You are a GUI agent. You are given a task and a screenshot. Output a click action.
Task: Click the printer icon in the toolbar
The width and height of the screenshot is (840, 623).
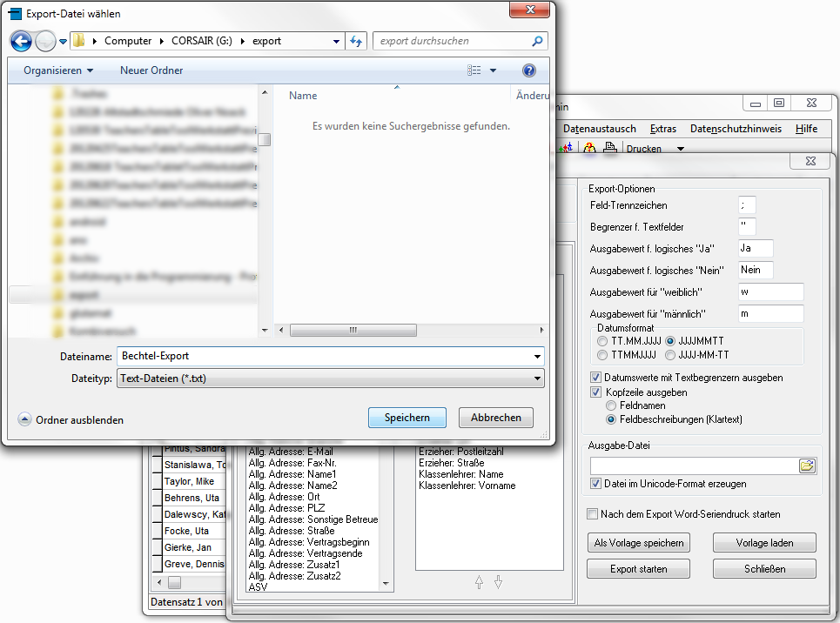610,149
